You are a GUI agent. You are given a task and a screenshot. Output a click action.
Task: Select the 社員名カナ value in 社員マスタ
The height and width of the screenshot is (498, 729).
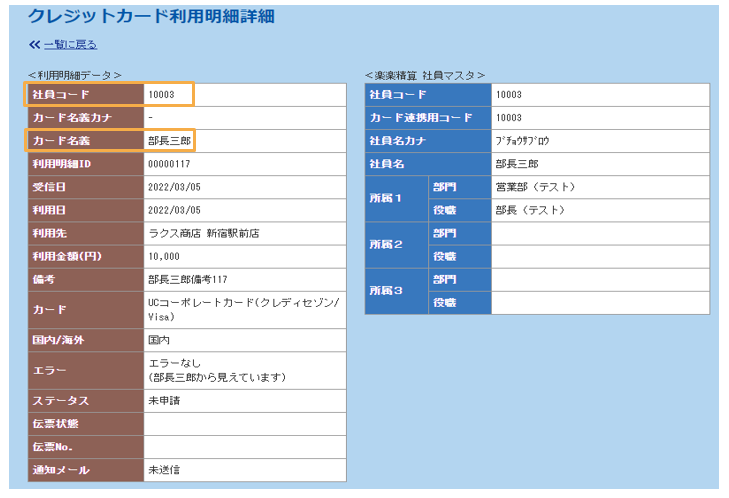(x=522, y=141)
